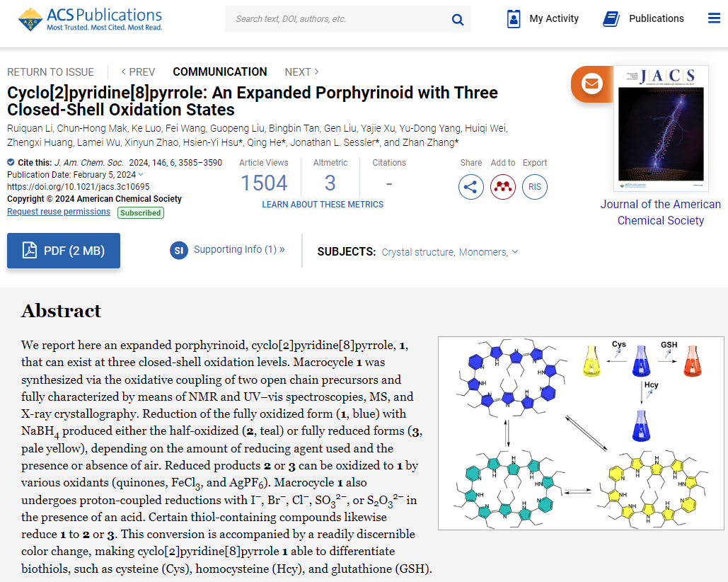
Task: Open Request reuse permissions link
Action: point(59,212)
